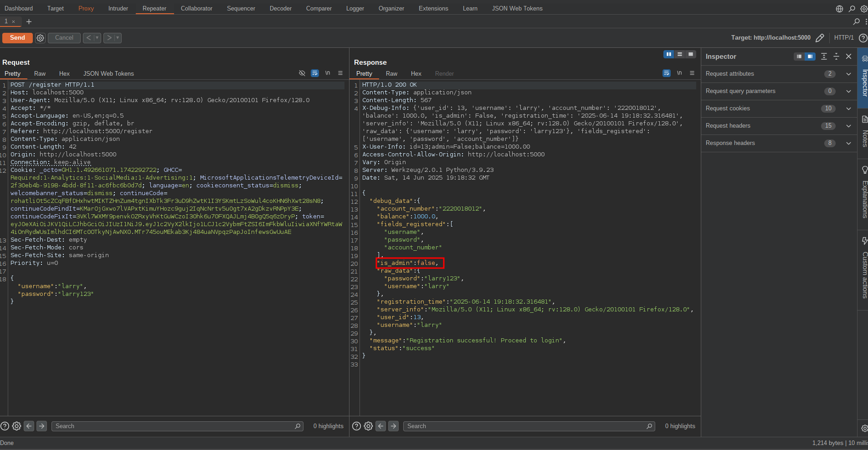Close the Inspector panel

click(x=848, y=57)
